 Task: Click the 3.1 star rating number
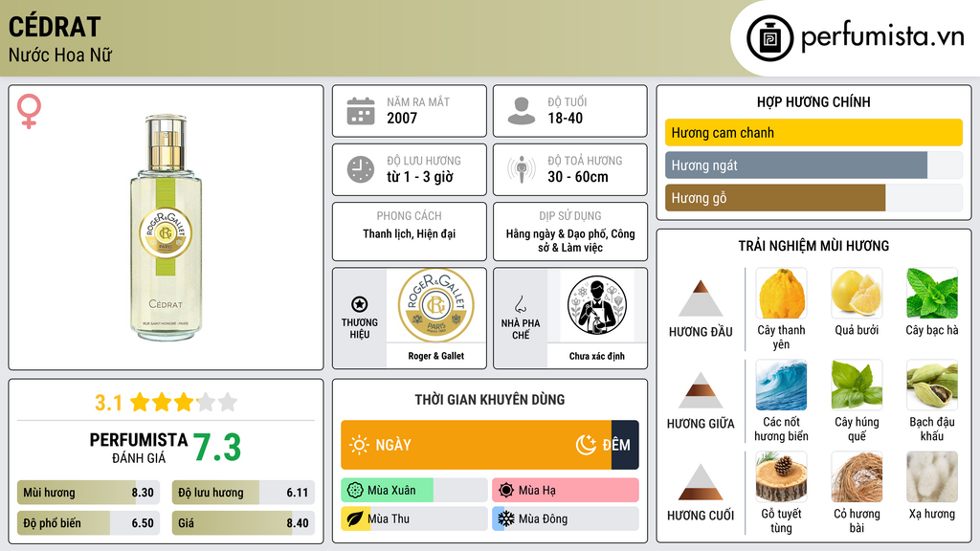click(x=108, y=403)
